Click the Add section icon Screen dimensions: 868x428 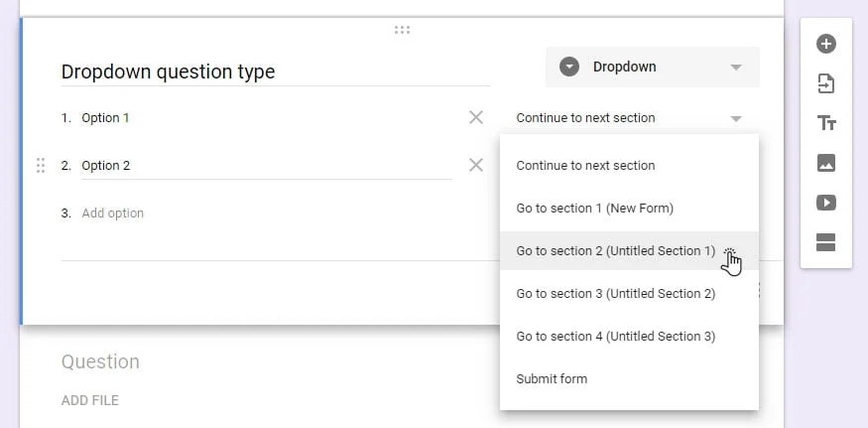825,242
